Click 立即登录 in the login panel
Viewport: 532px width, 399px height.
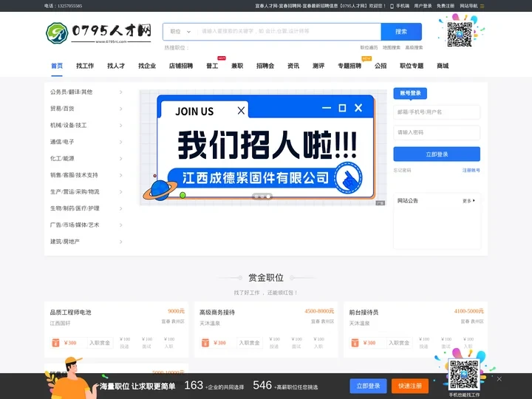click(437, 154)
